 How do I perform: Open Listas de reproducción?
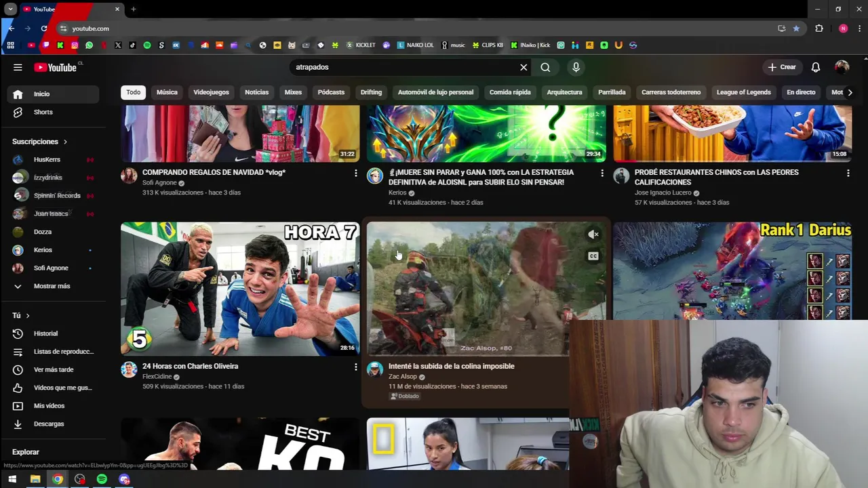54,352
